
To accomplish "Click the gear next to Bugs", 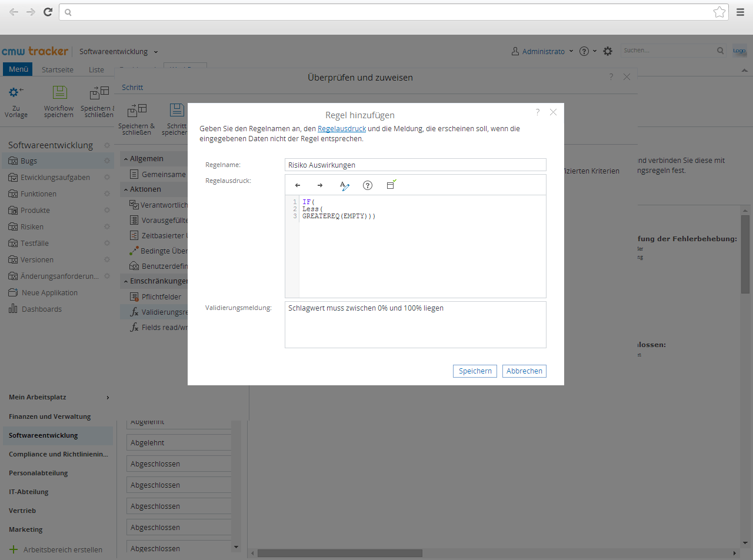I will [x=107, y=161].
